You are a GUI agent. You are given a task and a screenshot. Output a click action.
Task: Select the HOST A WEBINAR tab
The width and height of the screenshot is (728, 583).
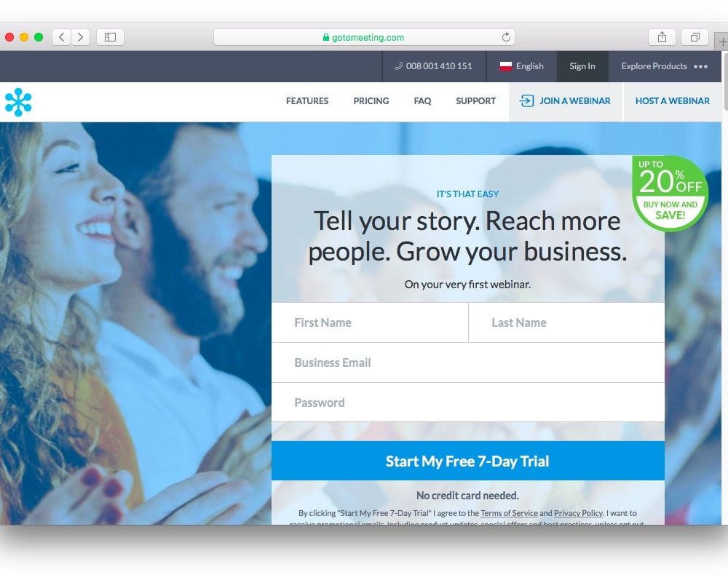pyautogui.click(x=672, y=102)
